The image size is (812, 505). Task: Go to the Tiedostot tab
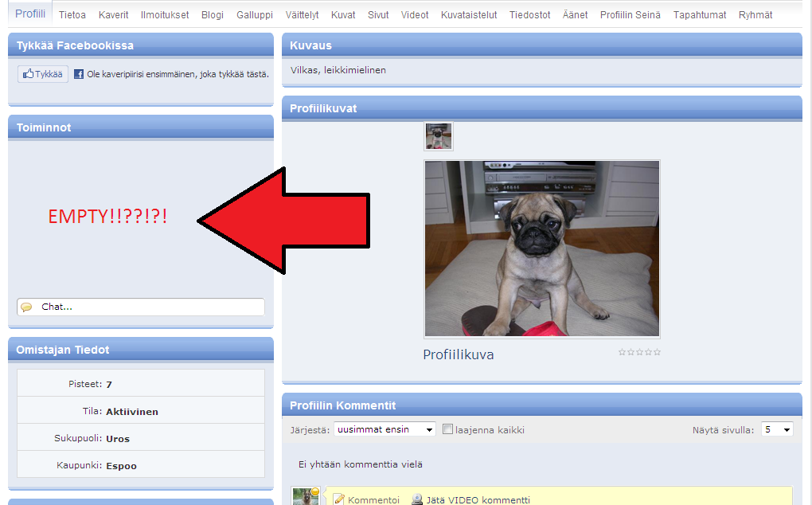[x=529, y=15]
